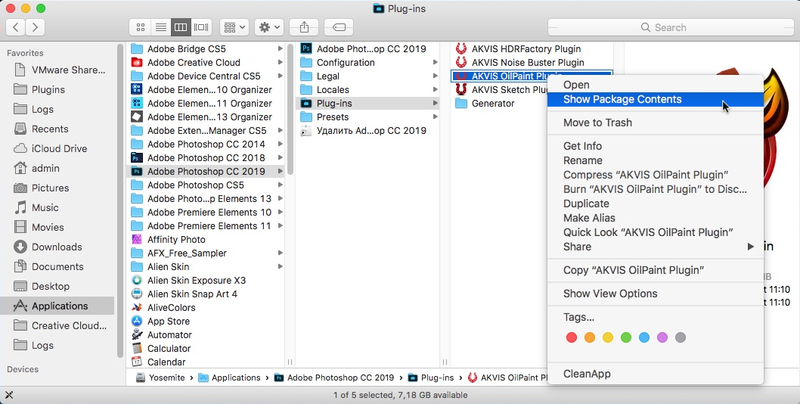This screenshot has width=800, height=404.
Task: Click the Search field
Action: point(670,27)
